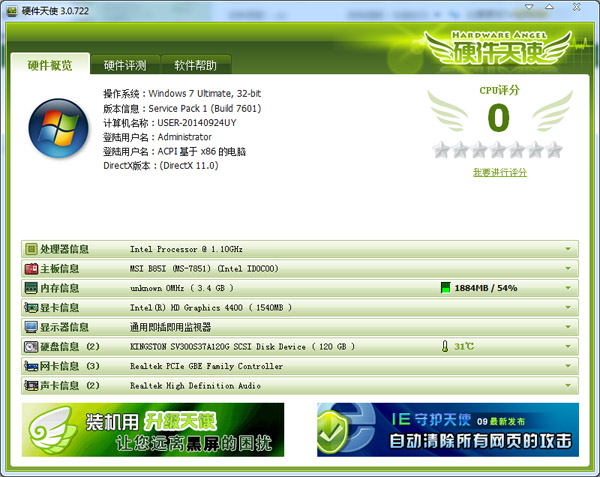Screen dimensions: 600x477
Task: Click the computer name USER-20140924UY
Action: [x=197, y=123]
